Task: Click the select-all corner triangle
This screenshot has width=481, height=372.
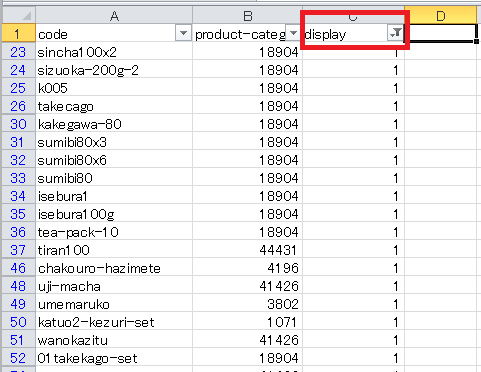Action: [19, 15]
